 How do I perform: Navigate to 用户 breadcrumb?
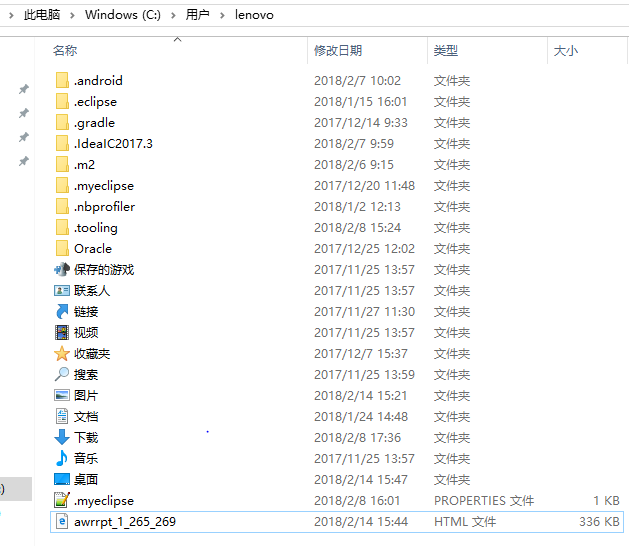click(x=197, y=15)
